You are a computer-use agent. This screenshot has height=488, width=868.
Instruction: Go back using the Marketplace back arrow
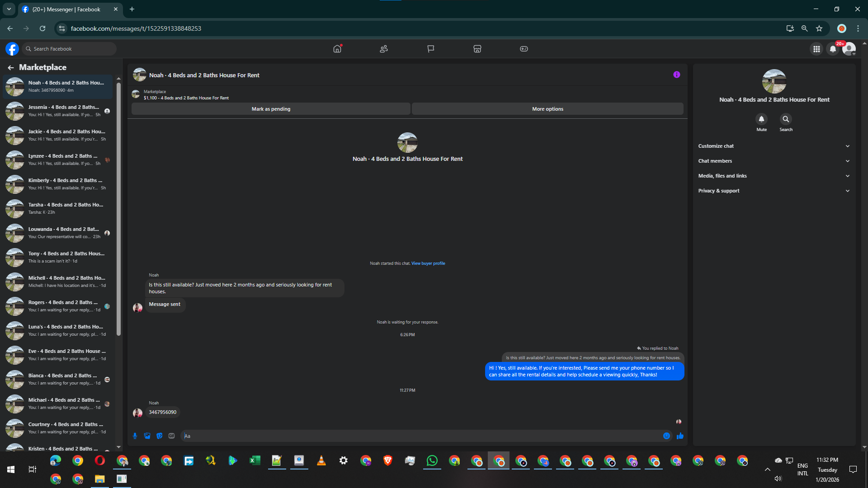[11, 68]
